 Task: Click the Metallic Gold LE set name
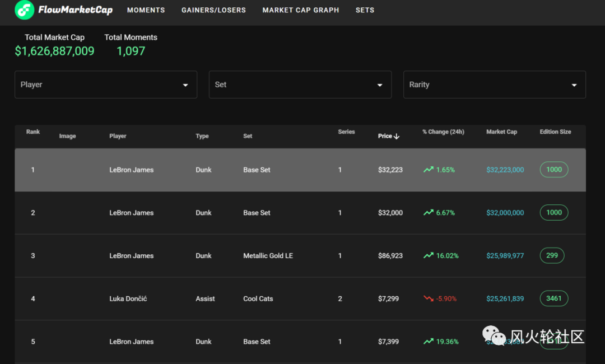point(268,256)
